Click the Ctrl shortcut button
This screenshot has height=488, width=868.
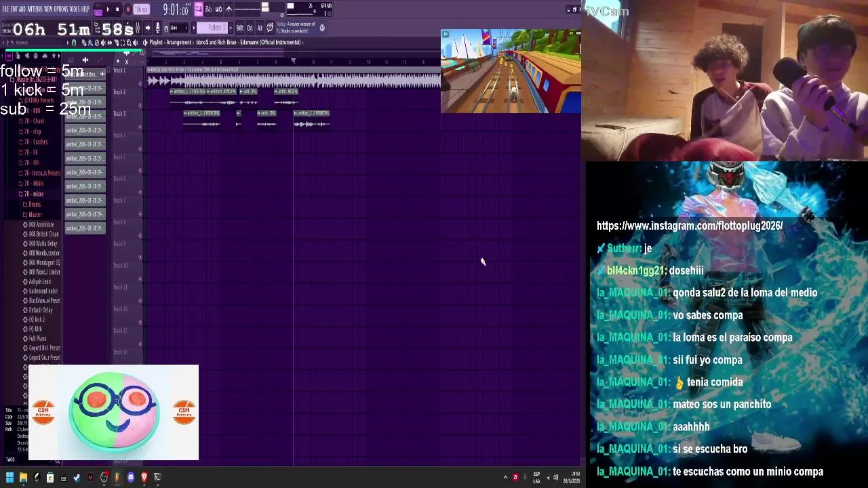coord(250,28)
